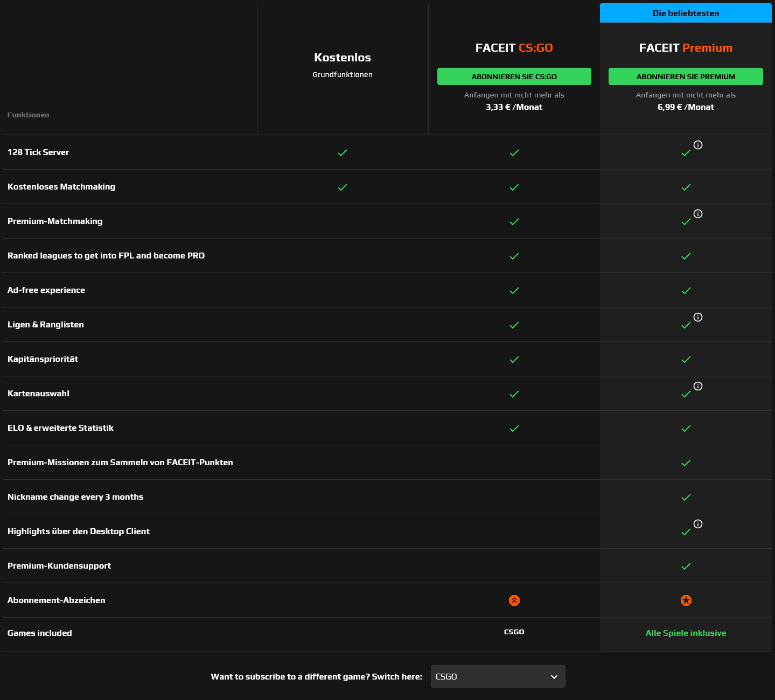Click the Ligen & Ranglisten feature label
This screenshot has height=700, width=775.
[x=46, y=325]
